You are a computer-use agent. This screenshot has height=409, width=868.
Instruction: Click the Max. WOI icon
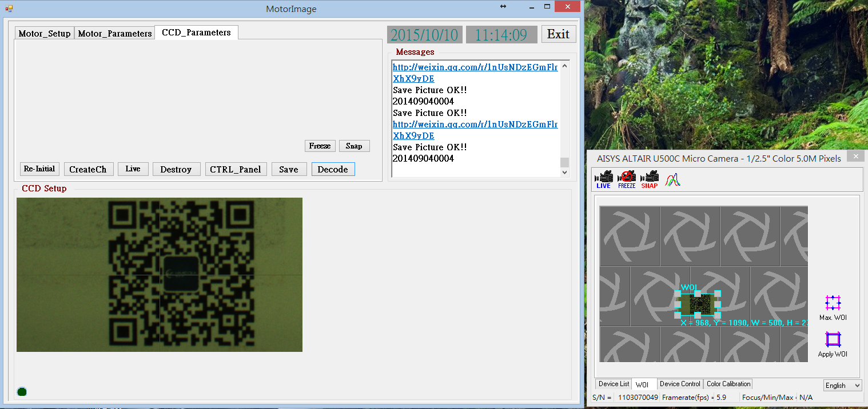pyautogui.click(x=833, y=307)
